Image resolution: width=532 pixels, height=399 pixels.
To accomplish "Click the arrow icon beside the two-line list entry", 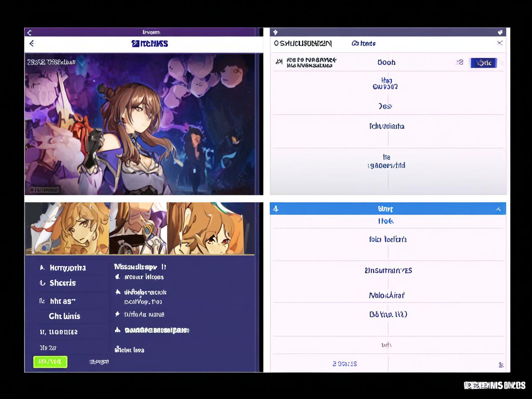I will (118, 292).
